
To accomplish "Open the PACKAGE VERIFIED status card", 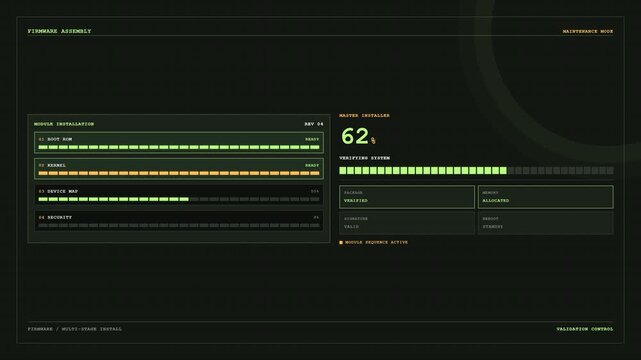I will click(407, 197).
